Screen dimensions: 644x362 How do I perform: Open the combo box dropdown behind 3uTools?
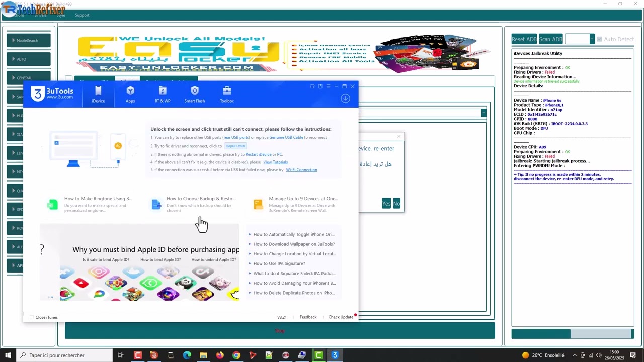coord(484,113)
